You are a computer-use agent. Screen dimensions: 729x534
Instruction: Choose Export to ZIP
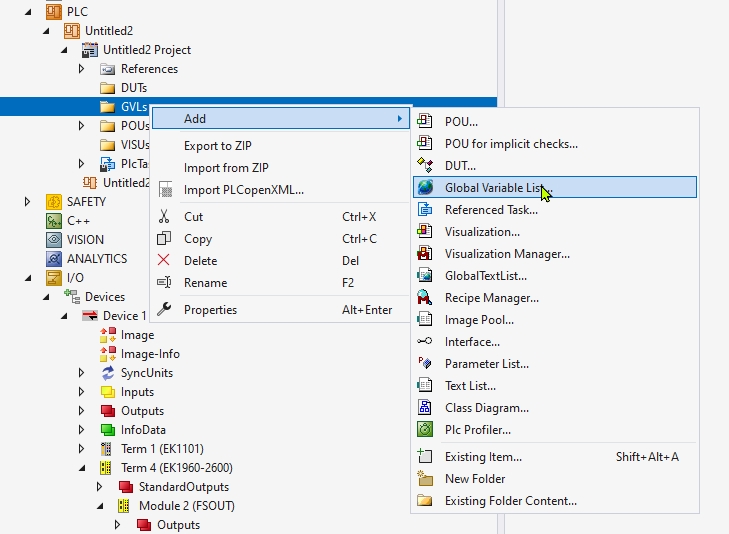point(281,145)
